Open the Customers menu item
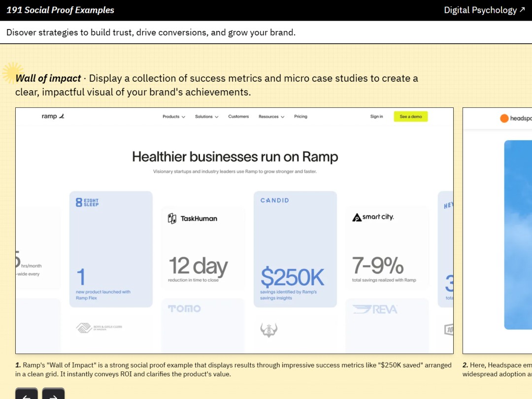 click(x=238, y=116)
